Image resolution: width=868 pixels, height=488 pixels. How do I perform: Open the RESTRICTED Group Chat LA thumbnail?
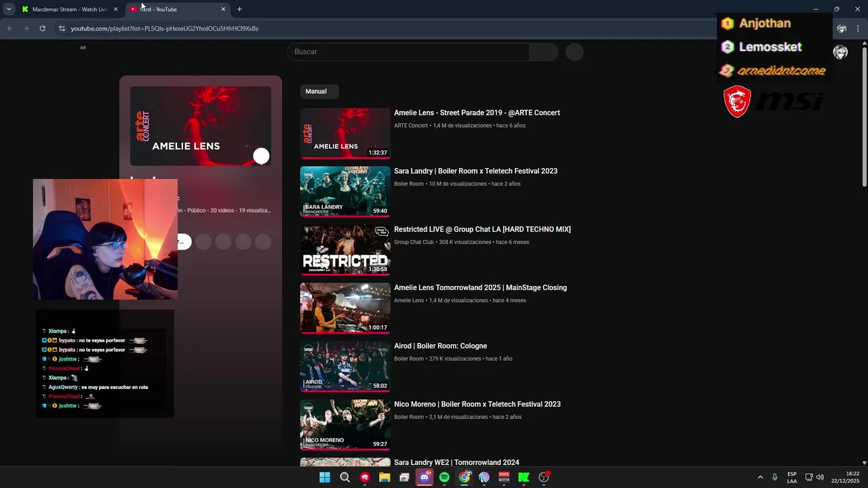(x=345, y=250)
